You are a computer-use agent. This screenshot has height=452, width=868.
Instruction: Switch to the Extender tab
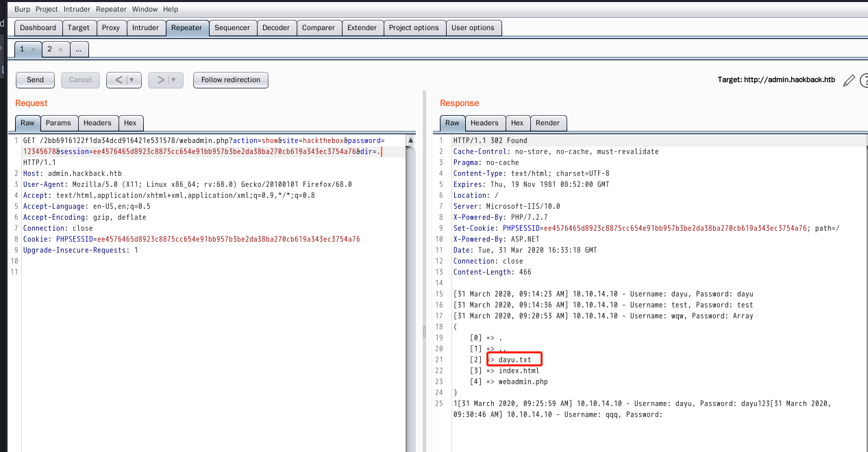coord(362,28)
